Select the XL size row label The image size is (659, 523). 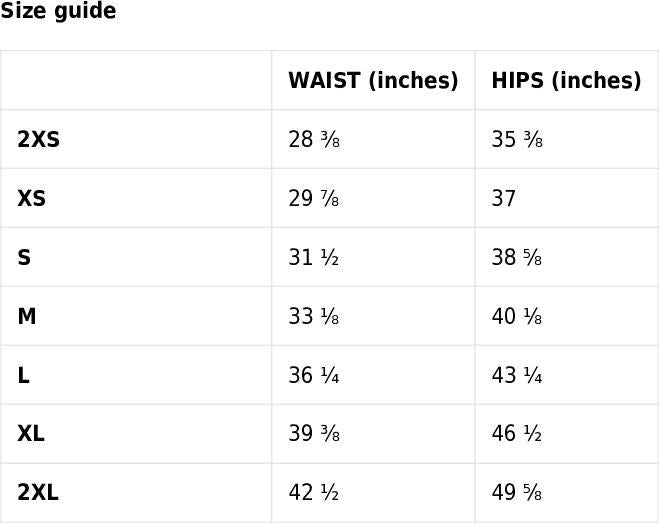coord(31,434)
